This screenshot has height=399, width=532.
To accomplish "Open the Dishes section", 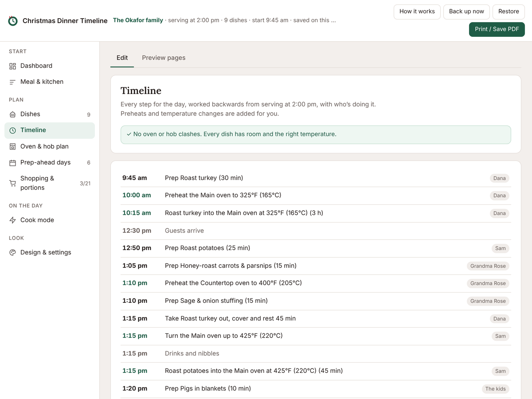I will (x=50, y=114).
